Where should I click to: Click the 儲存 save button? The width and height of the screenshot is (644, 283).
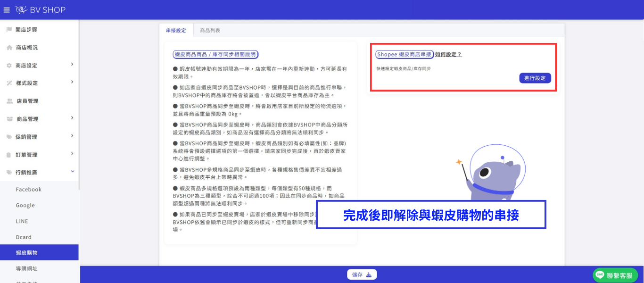click(362, 275)
